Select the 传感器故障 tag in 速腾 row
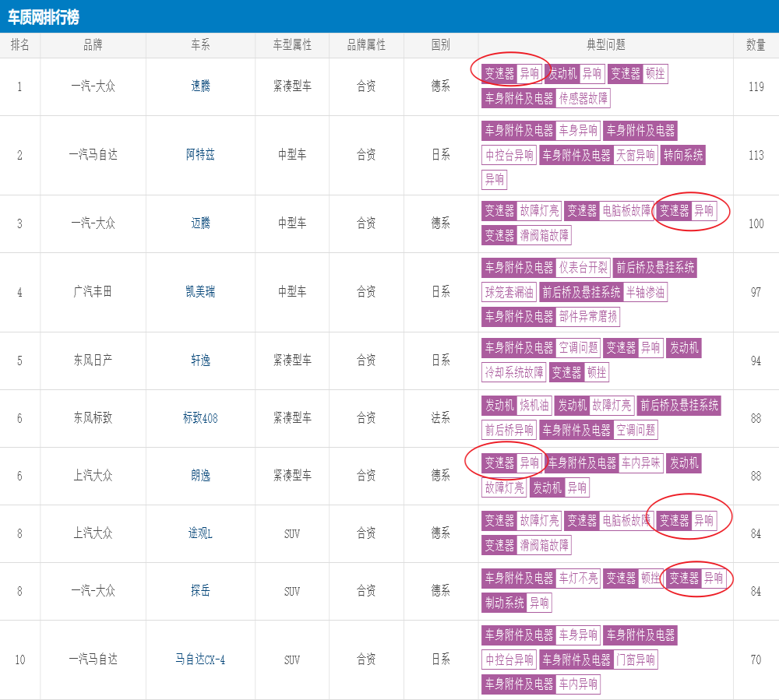Viewport: 779px width, 700px height. [583, 98]
